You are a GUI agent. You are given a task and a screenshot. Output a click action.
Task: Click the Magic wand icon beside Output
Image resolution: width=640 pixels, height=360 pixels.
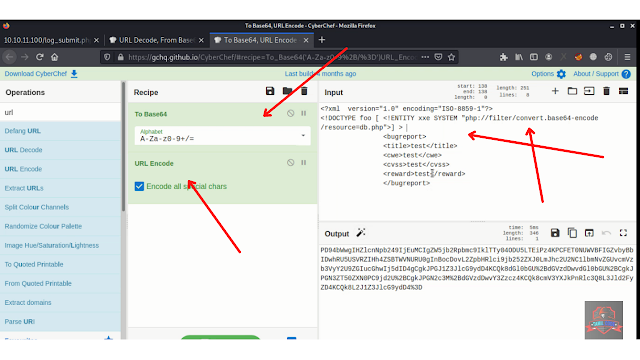pos(361,233)
